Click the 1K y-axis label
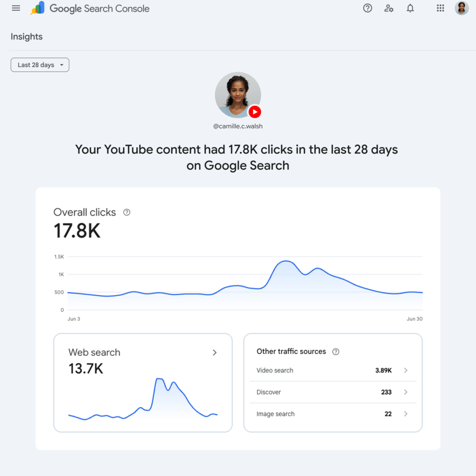The width and height of the screenshot is (476, 476). [x=61, y=275]
